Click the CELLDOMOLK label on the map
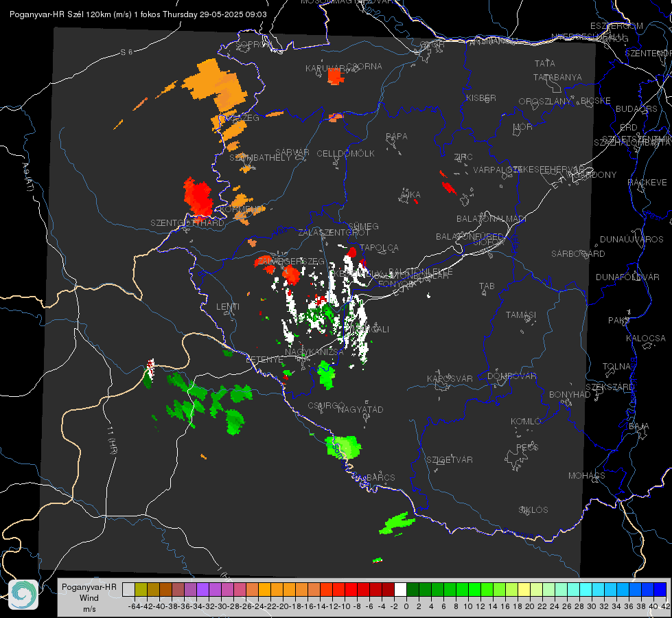Screen dimensions: 672x618 (x=345, y=153)
